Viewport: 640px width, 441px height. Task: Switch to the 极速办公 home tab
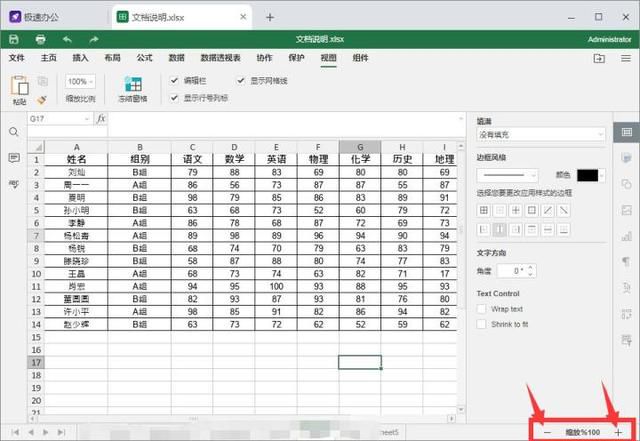[34, 17]
